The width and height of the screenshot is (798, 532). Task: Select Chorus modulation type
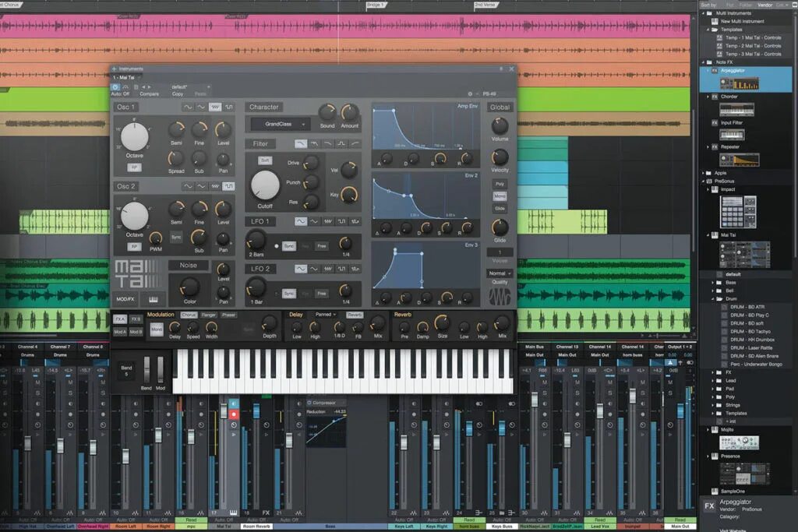point(189,315)
